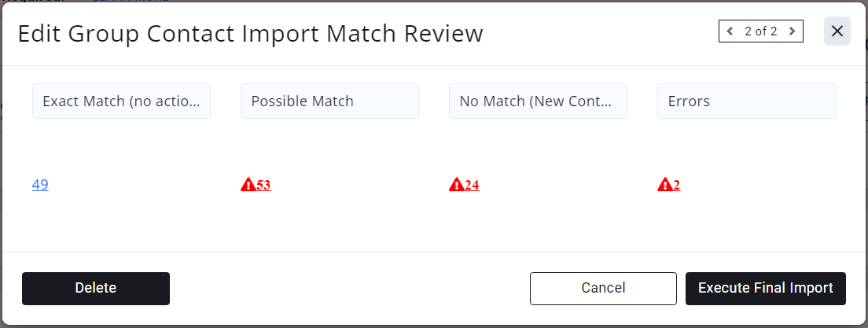This screenshot has width=868, height=328.
Task: Click Execute Final Import
Action: click(x=765, y=288)
